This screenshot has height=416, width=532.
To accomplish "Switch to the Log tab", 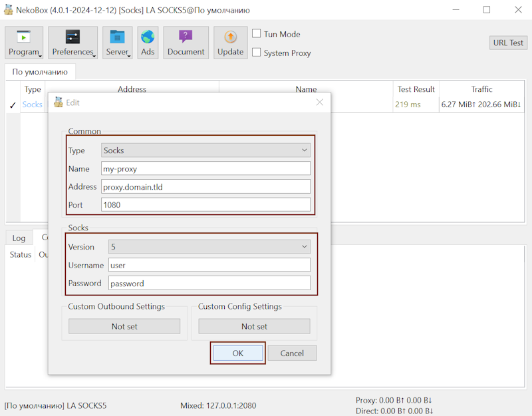I will coord(19,238).
